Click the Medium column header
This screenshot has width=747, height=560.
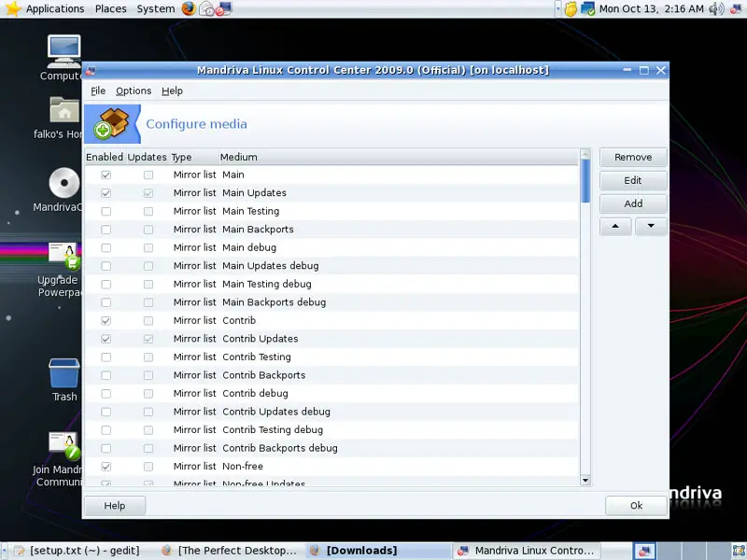point(399,157)
